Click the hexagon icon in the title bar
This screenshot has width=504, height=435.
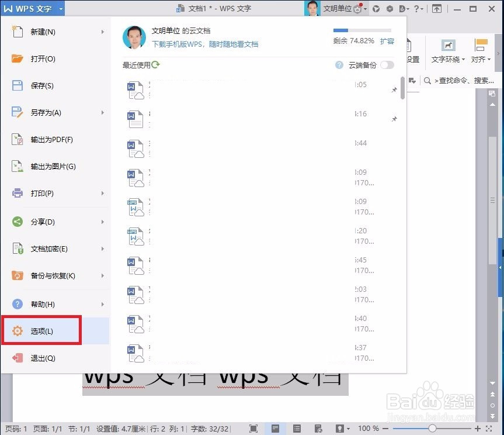(x=390, y=9)
